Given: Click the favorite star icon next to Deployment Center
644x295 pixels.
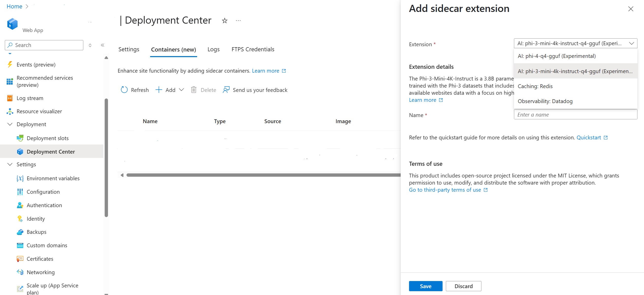Looking at the screenshot, I should [x=225, y=21].
